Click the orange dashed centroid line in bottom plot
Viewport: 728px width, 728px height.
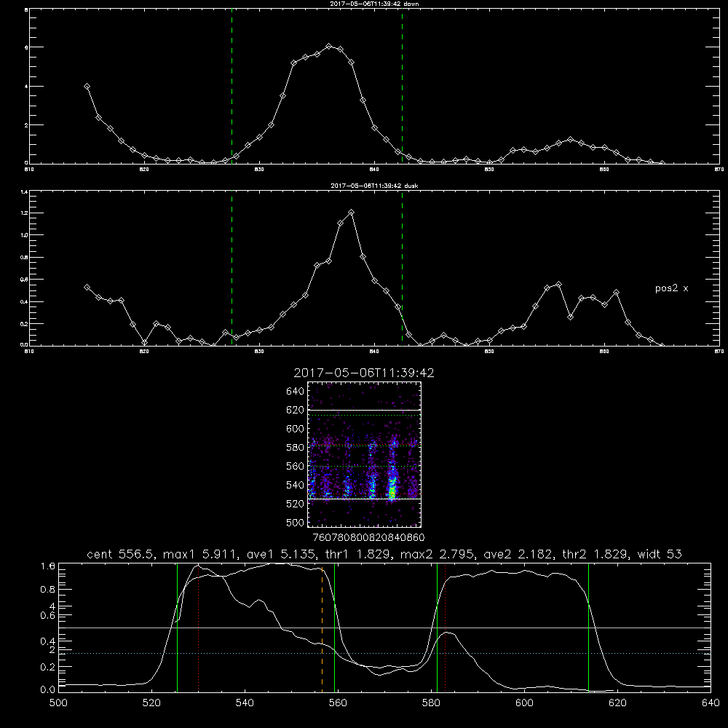click(x=323, y=629)
